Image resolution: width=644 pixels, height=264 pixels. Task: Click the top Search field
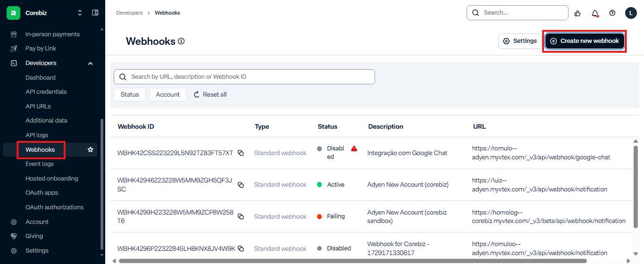click(x=517, y=13)
